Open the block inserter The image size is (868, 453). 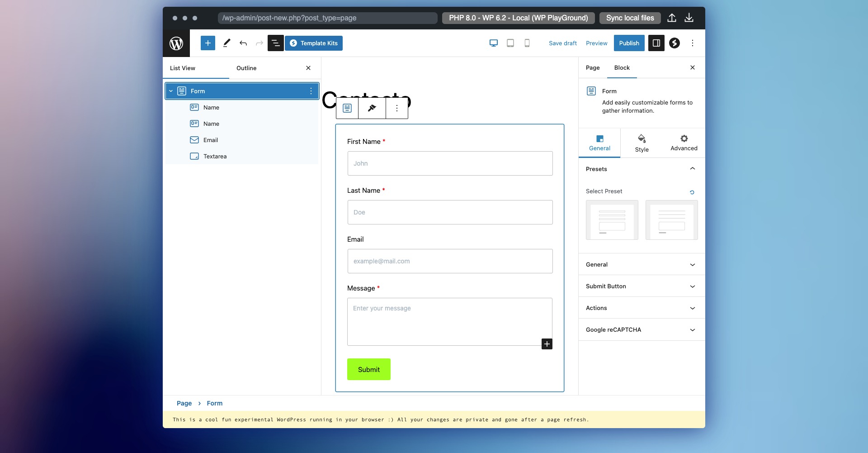pos(208,43)
